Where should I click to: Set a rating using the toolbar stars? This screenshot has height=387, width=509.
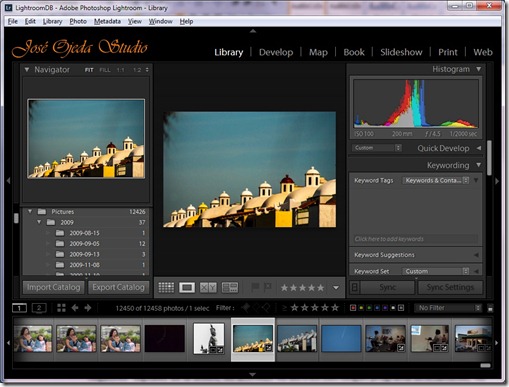coord(302,288)
